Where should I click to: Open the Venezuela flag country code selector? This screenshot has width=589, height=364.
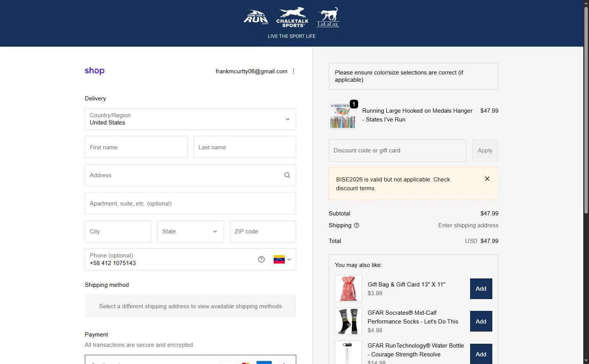click(x=282, y=259)
